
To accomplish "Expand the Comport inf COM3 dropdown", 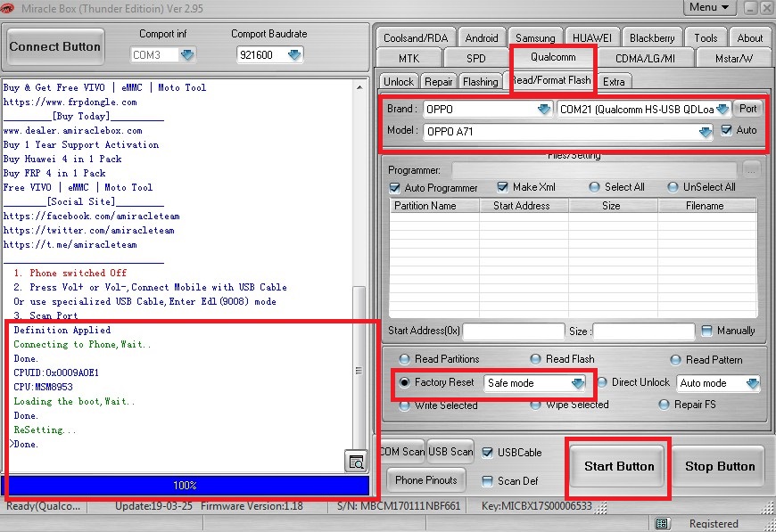I will (x=186, y=55).
